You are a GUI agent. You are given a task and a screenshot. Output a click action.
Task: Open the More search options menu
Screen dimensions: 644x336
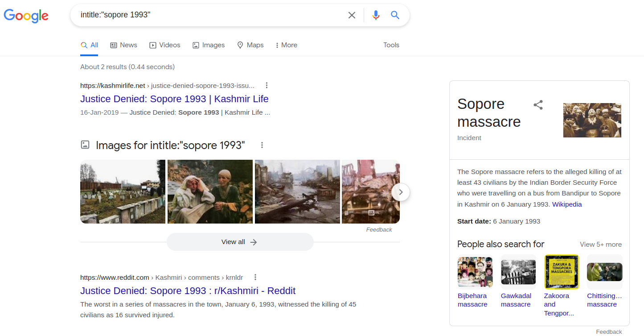coord(287,45)
